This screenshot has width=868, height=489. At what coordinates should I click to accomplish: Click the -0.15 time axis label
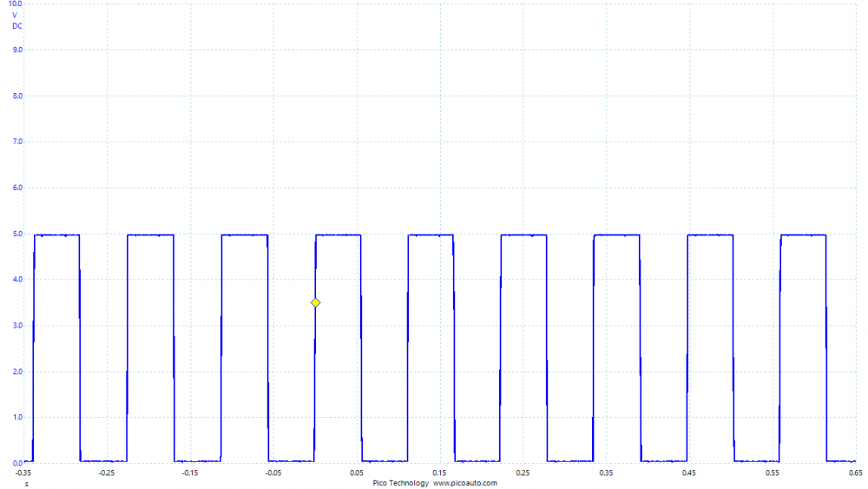click(x=189, y=473)
